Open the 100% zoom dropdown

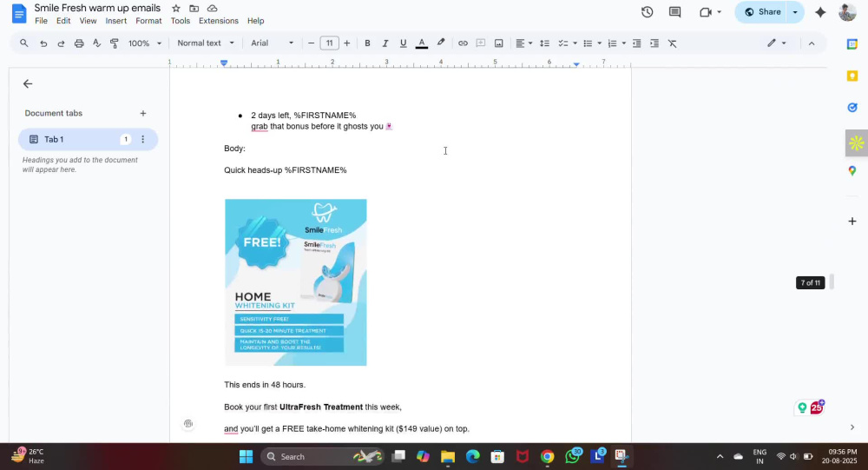tap(145, 43)
